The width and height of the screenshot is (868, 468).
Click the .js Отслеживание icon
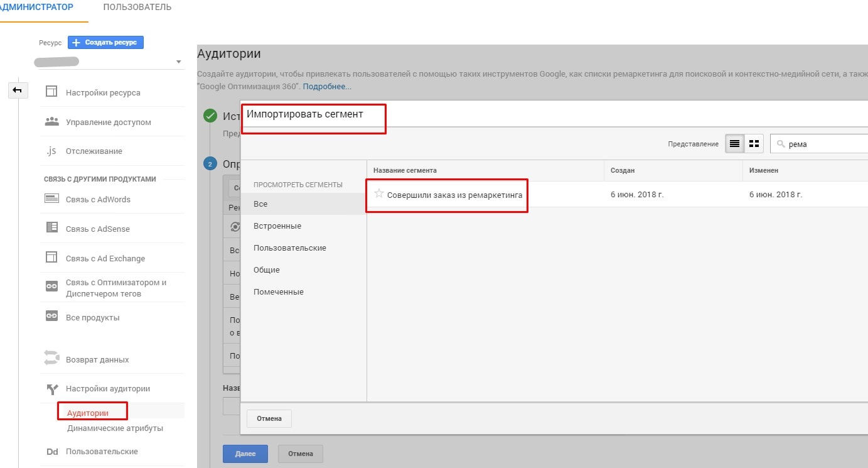coord(51,151)
